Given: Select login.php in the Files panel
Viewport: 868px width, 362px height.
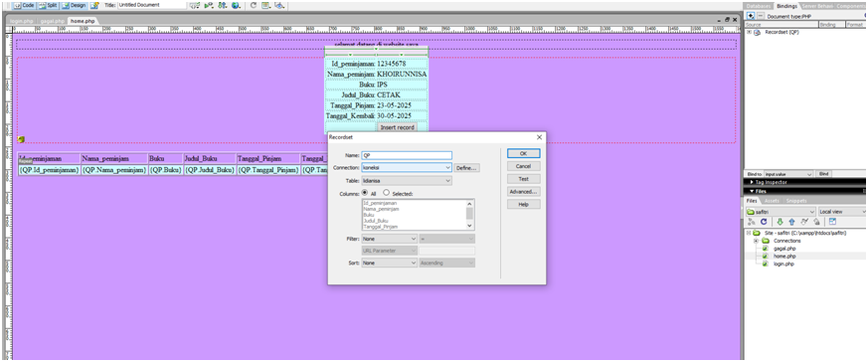Looking at the screenshot, I should pos(783,264).
